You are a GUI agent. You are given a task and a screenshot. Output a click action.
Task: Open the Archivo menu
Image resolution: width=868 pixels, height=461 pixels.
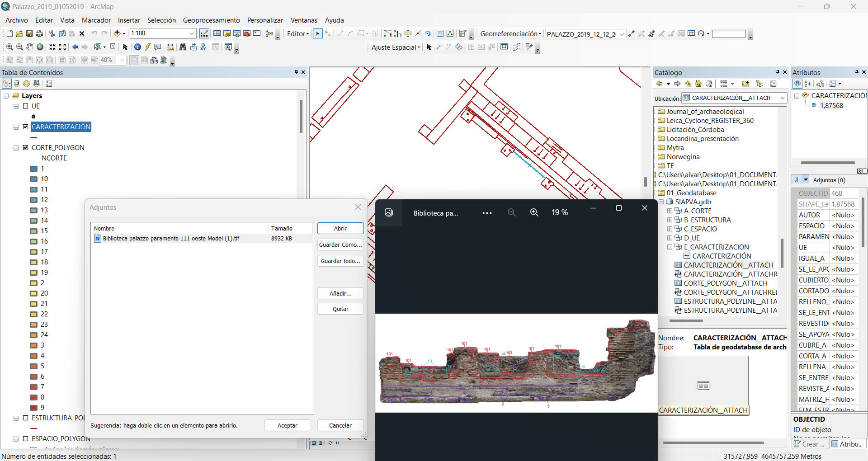coord(17,20)
